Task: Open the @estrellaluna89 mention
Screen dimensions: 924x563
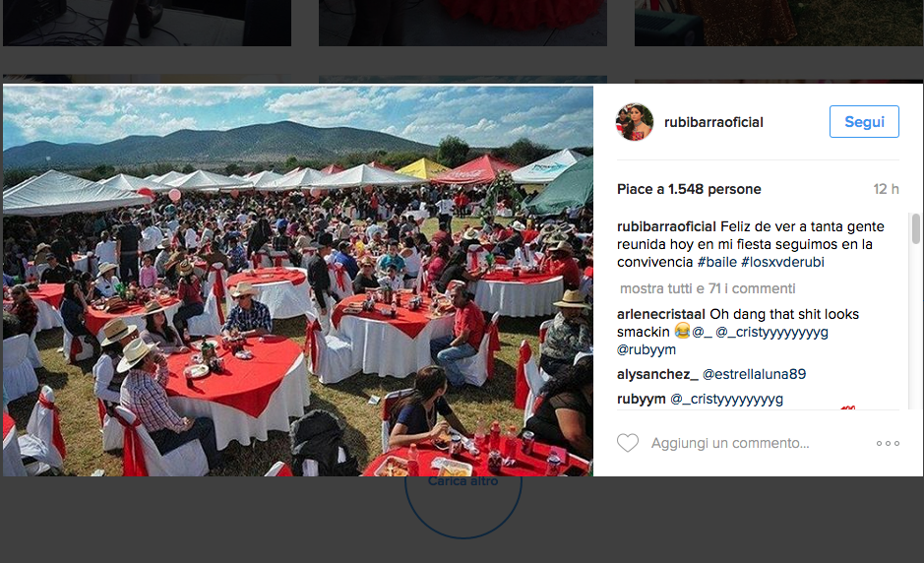Action: coord(755,374)
